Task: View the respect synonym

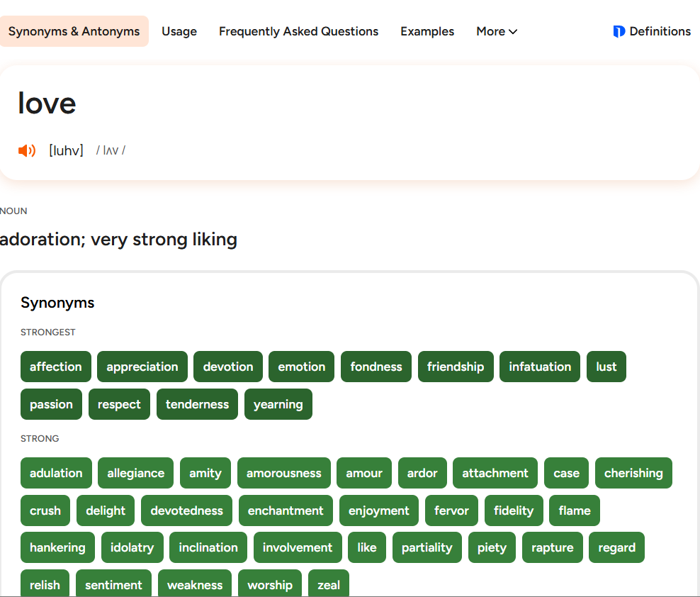Action: (x=119, y=404)
